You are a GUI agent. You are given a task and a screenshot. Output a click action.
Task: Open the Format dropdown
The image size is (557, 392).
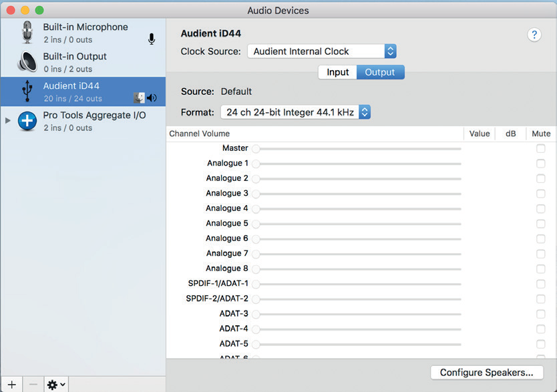pos(296,112)
